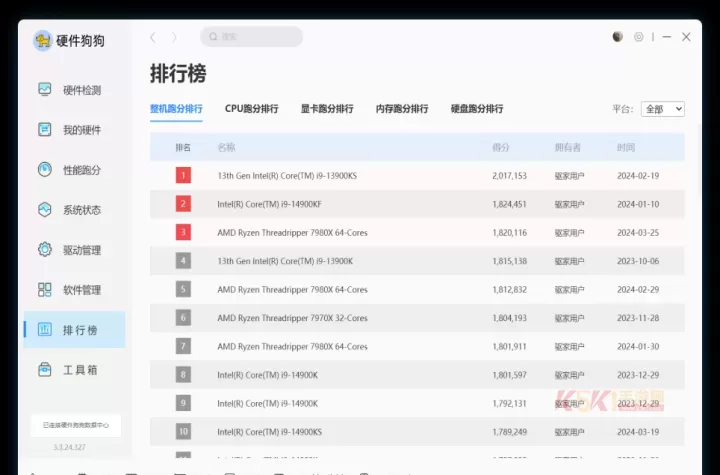The height and width of the screenshot is (475, 720).
Task: Click 时间 column header
Action: pyautogui.click(x=626, y=147)
